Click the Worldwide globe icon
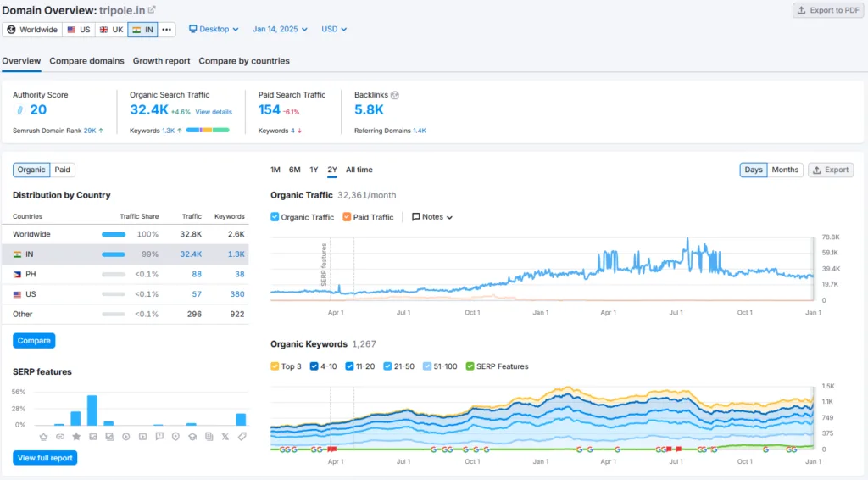The width and height of the screenshot is (868, 480). click(11, 30)
